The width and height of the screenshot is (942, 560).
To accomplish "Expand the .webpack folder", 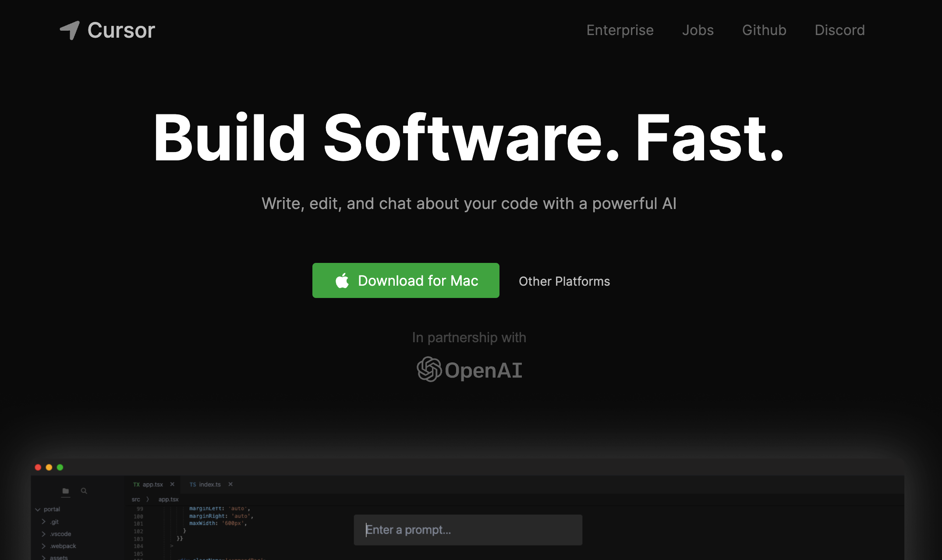I will click(44, 546).
